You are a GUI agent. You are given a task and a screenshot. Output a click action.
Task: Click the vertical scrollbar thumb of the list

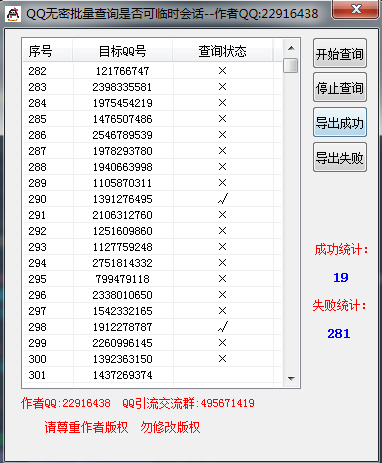291,65
